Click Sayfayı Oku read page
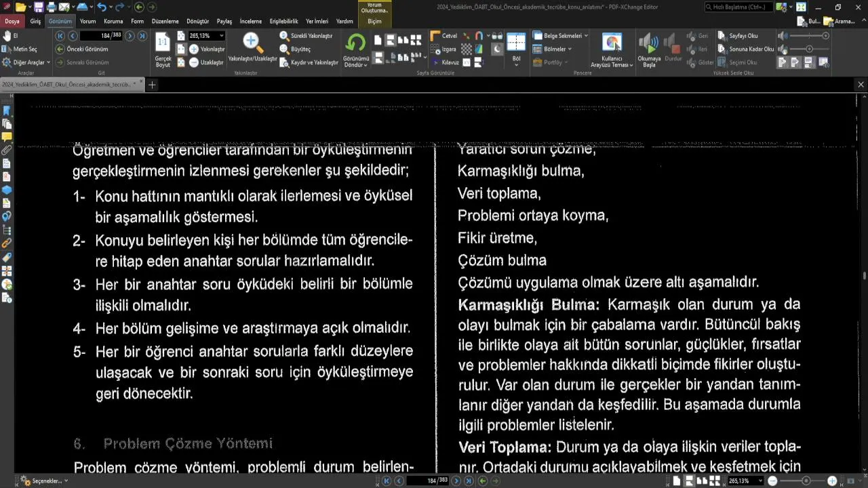The image size is (868, 488). 738,35
